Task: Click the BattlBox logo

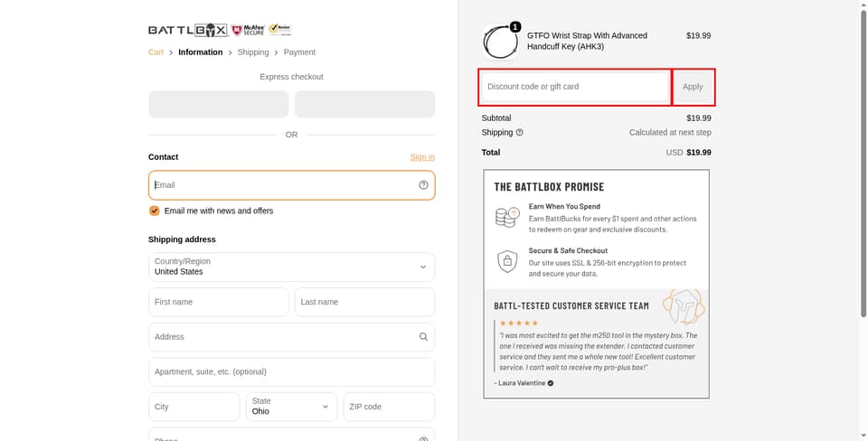Action: coord(188,30)
